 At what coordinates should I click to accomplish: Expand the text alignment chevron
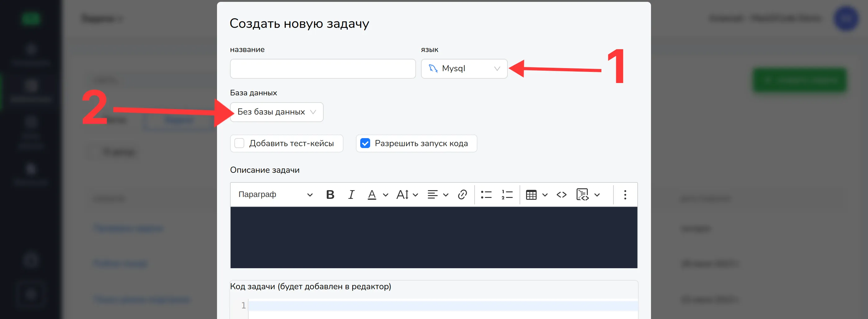(445, 195)
